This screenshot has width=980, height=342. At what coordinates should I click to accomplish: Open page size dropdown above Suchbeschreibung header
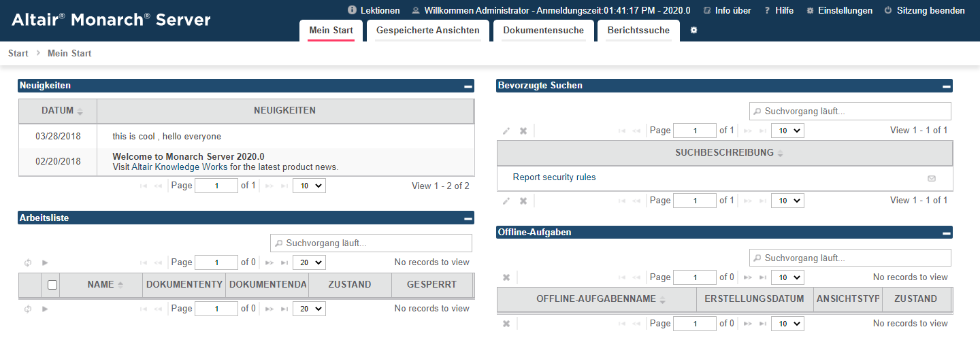tap(787, 131)
